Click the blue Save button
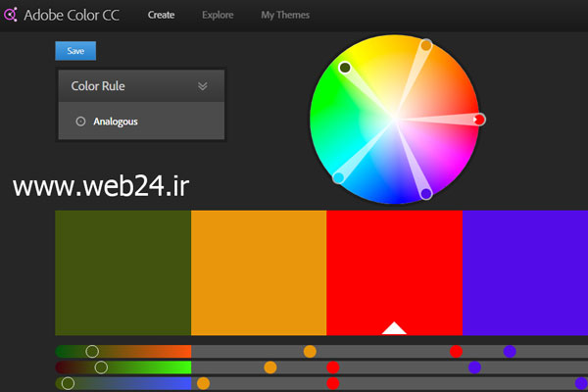The image size is (588, 392). pos(75,51)
